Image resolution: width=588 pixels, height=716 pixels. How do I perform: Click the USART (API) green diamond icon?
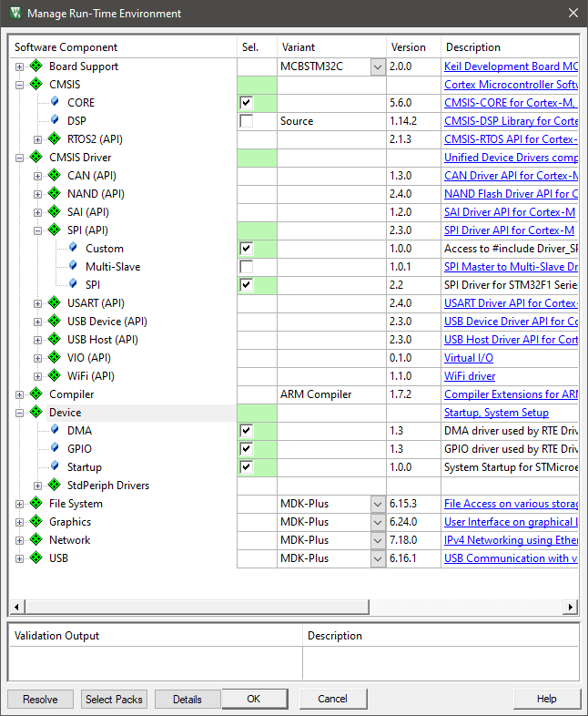[55, 302]
